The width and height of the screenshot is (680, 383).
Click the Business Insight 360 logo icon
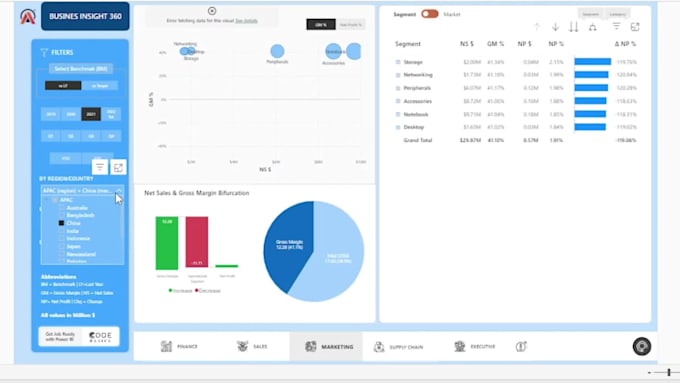click(28, 16)
